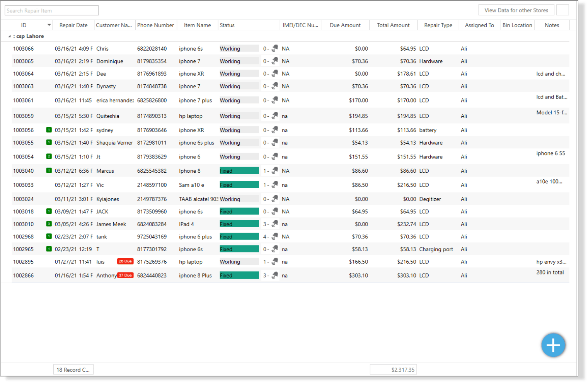Viewport: 588px width, 383px height.
Task: Click the notification icon in Chris's row
Action: [275, 49]
